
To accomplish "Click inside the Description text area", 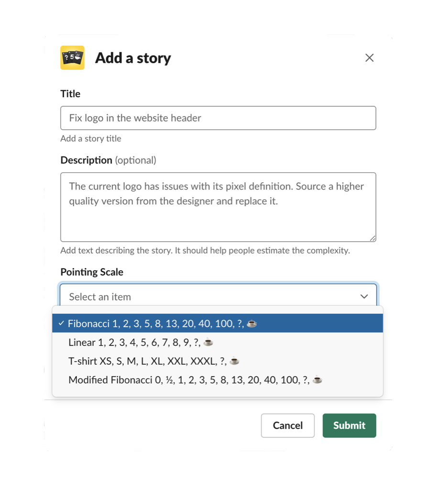I will pyautogui.click(x=218, y=215).
